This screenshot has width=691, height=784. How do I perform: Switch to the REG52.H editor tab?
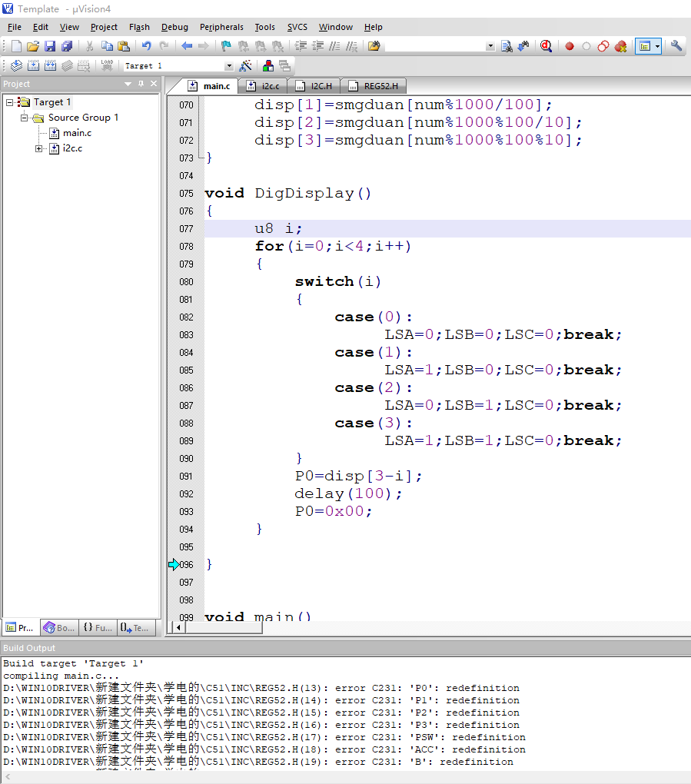[374, 87]
